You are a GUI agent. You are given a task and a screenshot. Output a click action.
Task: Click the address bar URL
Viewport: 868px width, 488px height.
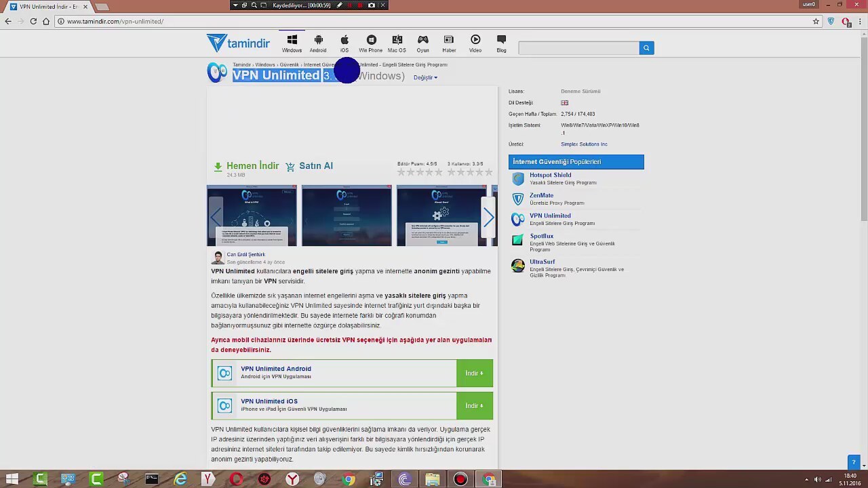coord(115,21)
